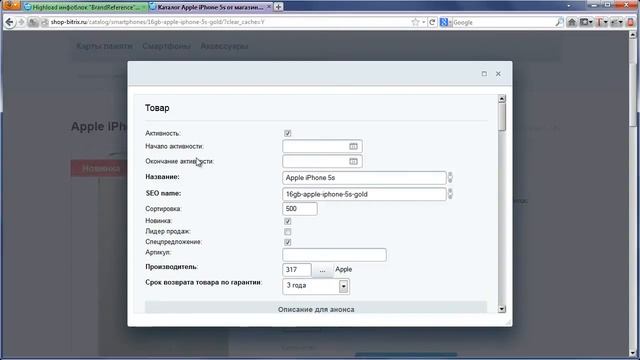
Task: Uncheck the Спецпредложение checkbox
Action: tap(288, 242)
